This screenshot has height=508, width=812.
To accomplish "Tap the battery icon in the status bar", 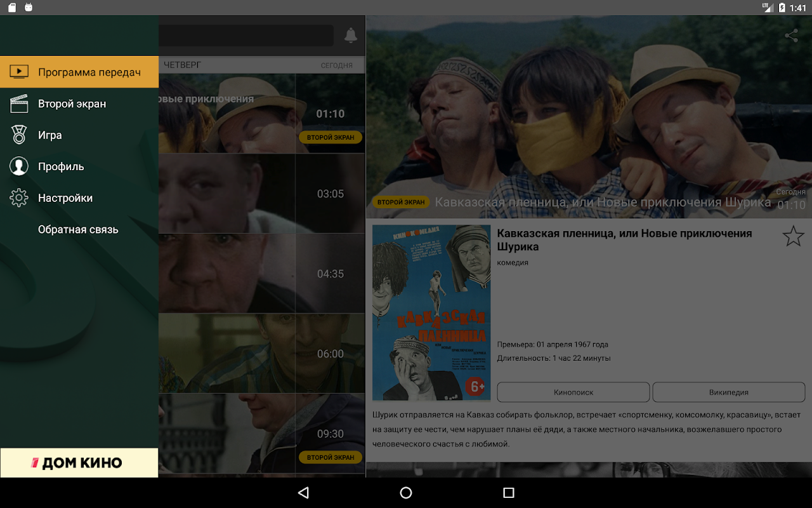I will tap(782, 8).
